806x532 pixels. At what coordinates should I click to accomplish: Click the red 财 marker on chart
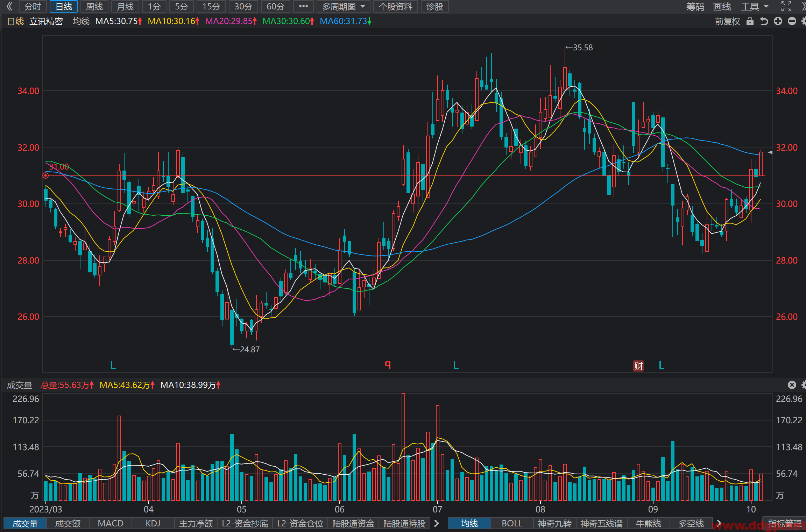click(x=638, y=366)
